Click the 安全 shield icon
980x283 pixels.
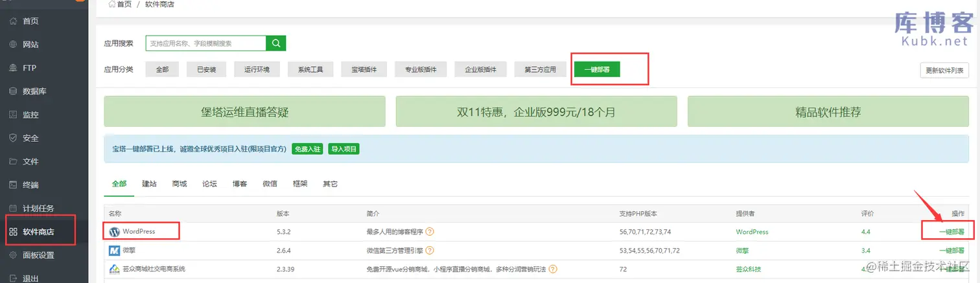pyautogui.click(x=13, y=138)
